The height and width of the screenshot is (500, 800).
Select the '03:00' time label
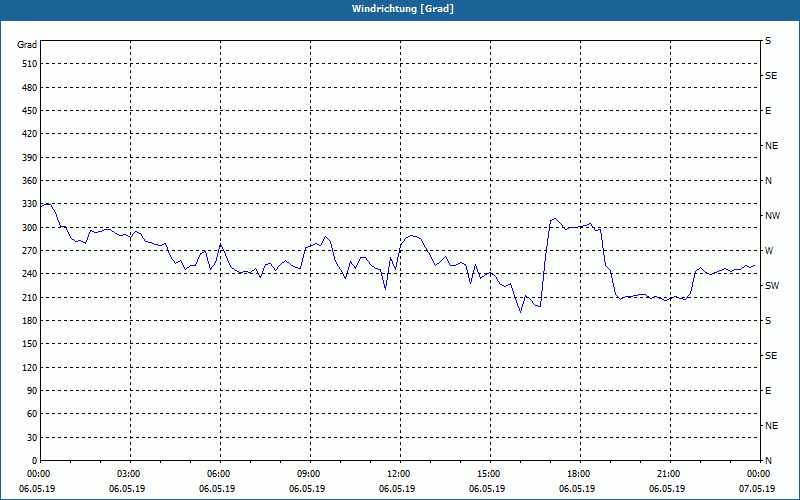pyautogui.click(x=128, y=474)
